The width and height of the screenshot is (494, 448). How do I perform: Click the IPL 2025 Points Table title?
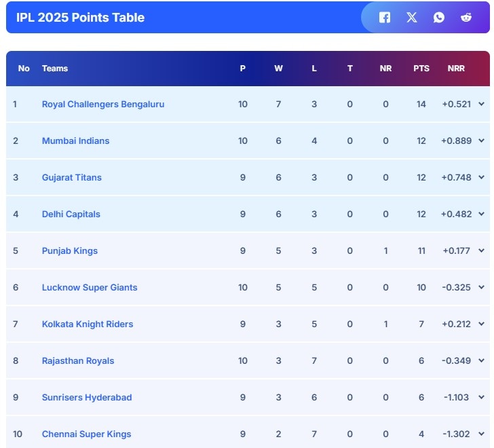pyautogui.click(x=81, y=18)
